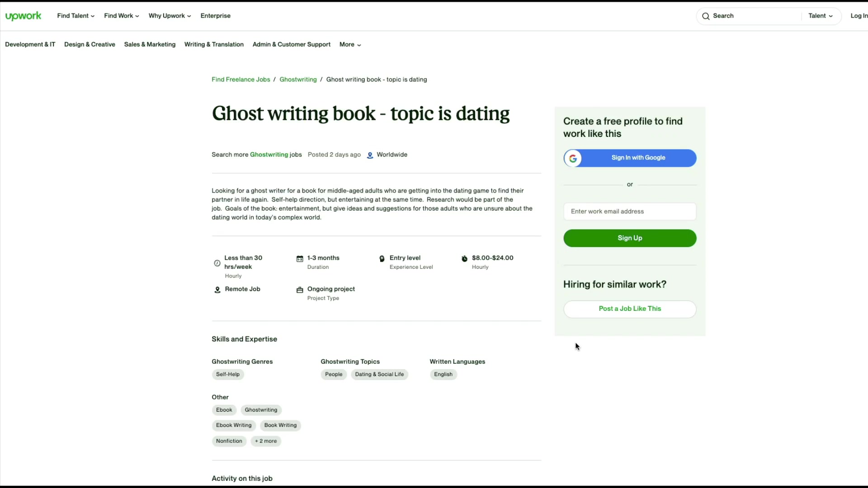The width and height of the screenshot is (868, 488).
Task: Click the Google logo icon
Action: coord(573,158)
